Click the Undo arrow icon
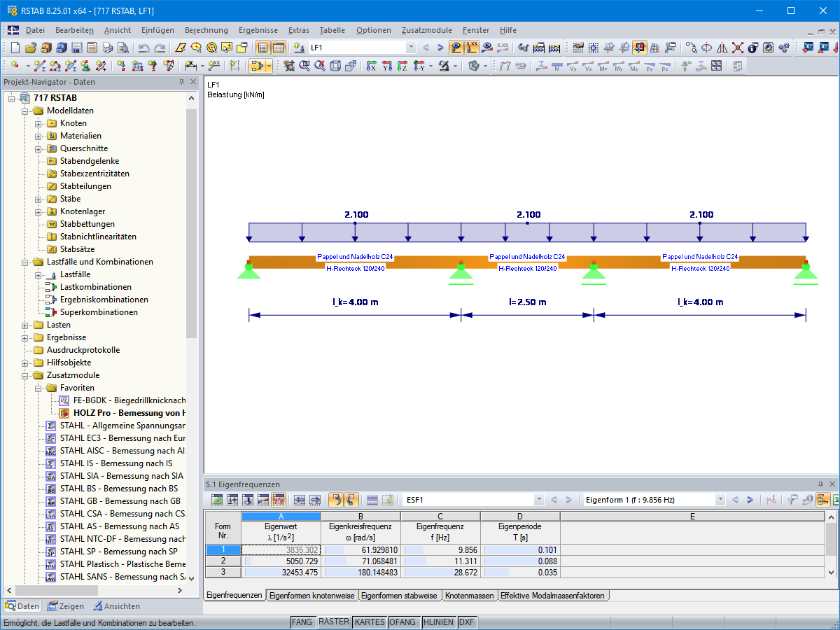Screen dimensions: 840x630 tap(143, 48)
